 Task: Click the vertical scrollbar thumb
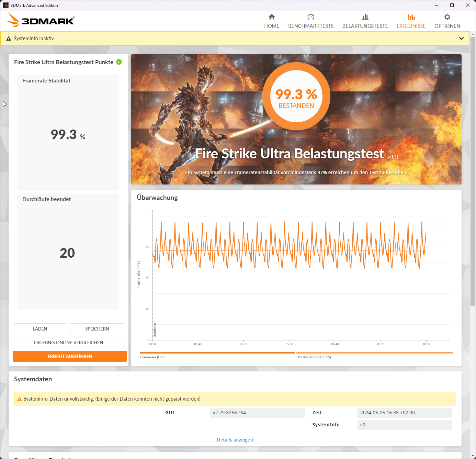[473, 171]
